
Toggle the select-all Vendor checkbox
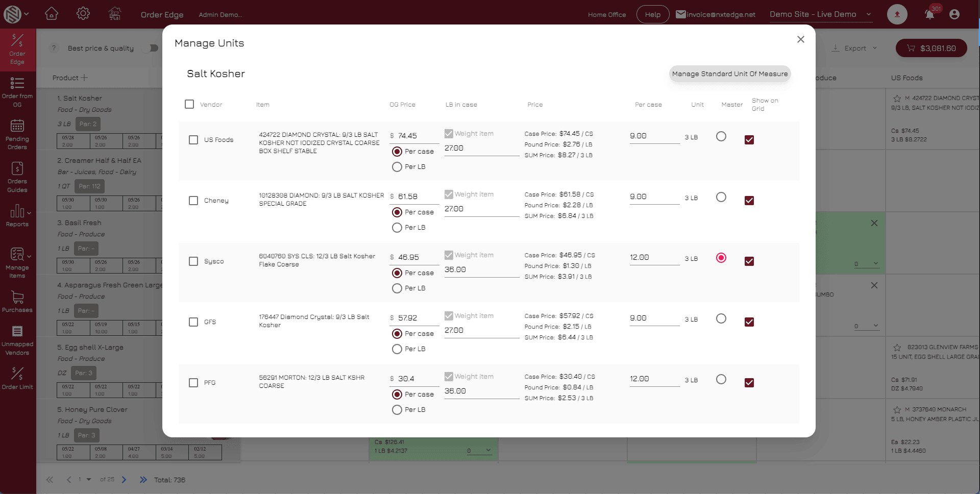point(189,104)
